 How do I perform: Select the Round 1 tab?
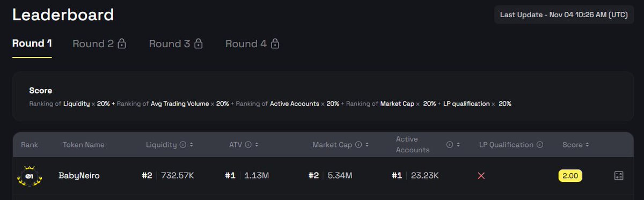[x=32, y=44]
